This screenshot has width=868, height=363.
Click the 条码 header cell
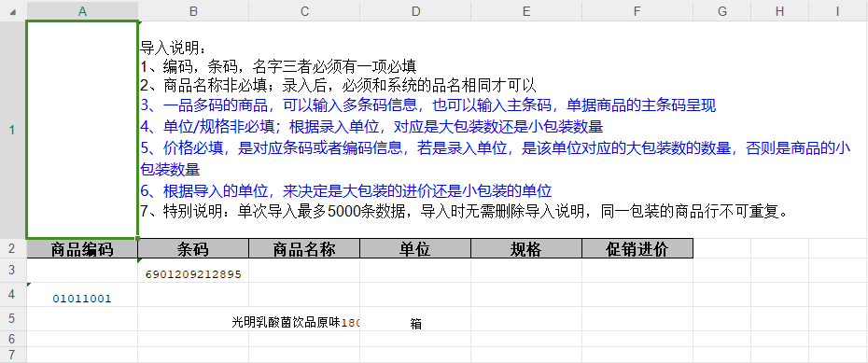click(193, 249)
